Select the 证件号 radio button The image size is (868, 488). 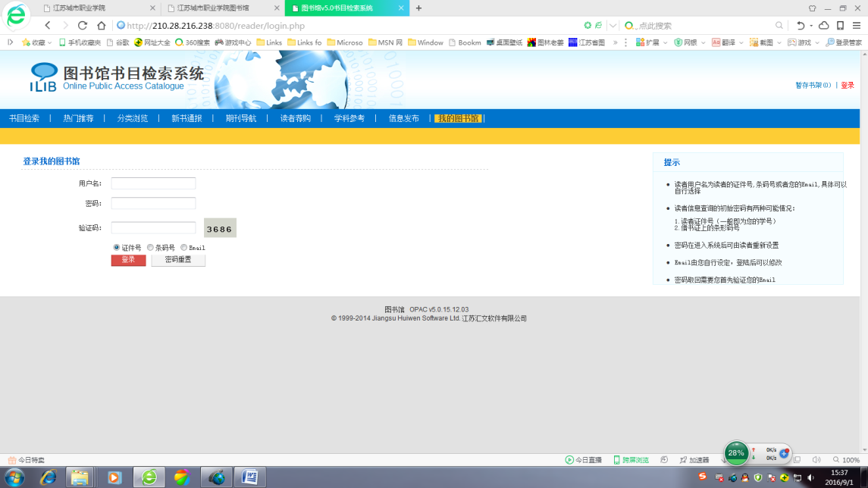[117, 248]
